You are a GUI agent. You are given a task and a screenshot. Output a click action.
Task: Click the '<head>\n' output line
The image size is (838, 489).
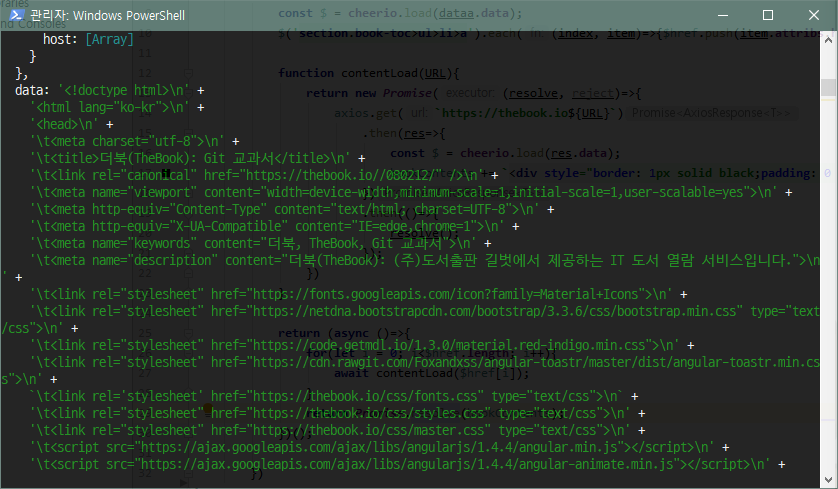72,125
